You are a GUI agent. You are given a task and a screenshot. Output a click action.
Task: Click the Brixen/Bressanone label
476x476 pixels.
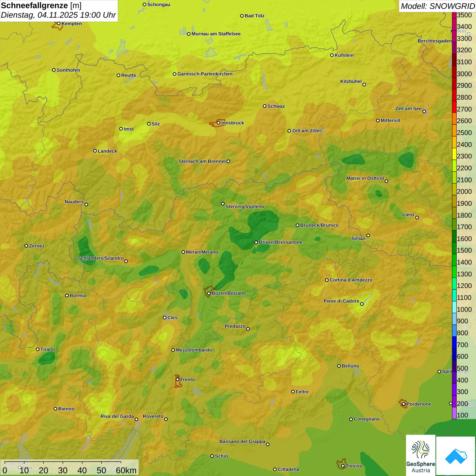pos(280,242)
